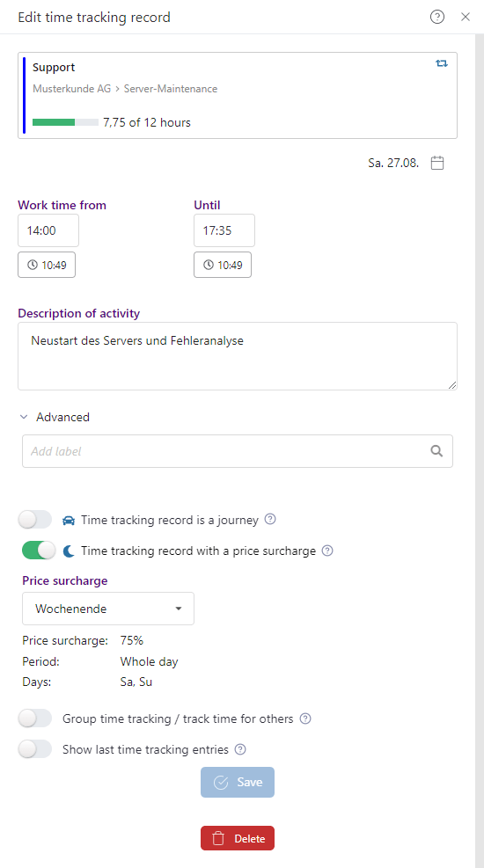Collapse the Advanced section
The height and width of the screenshot is (868, 484).
55,417
